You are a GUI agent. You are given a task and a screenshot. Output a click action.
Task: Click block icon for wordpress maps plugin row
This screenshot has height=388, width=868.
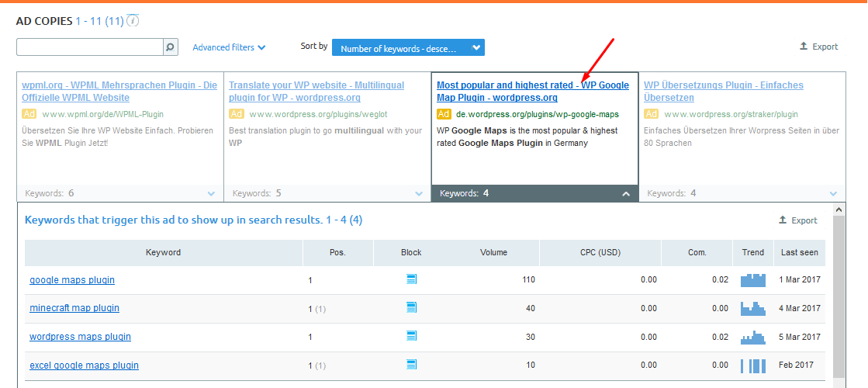click(x=411, y=336)
